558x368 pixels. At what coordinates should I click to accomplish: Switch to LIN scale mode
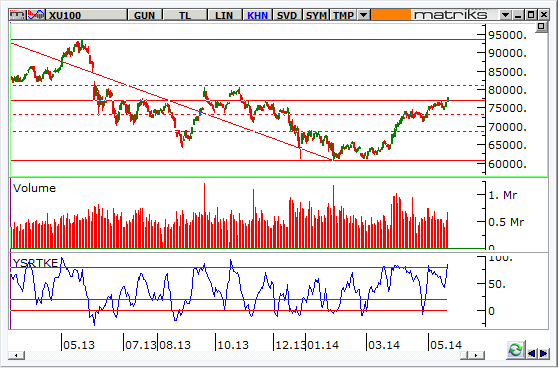pos(224,15)
